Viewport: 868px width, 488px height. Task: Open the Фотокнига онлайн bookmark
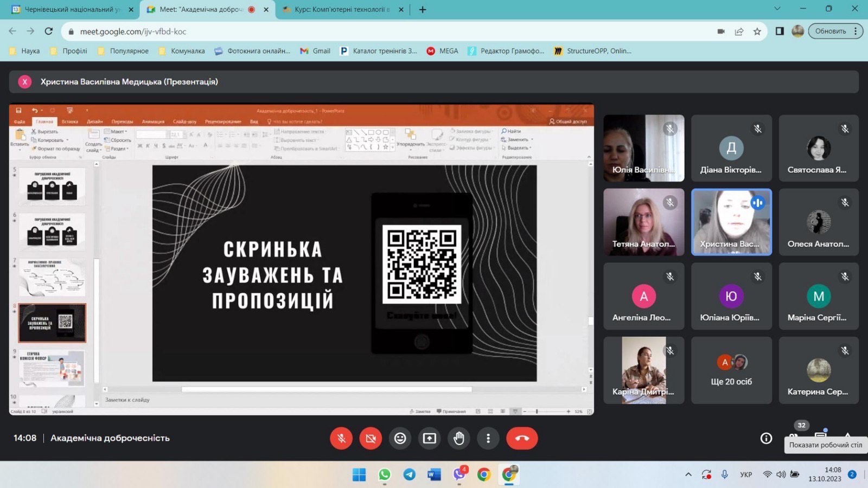point(253,51)
